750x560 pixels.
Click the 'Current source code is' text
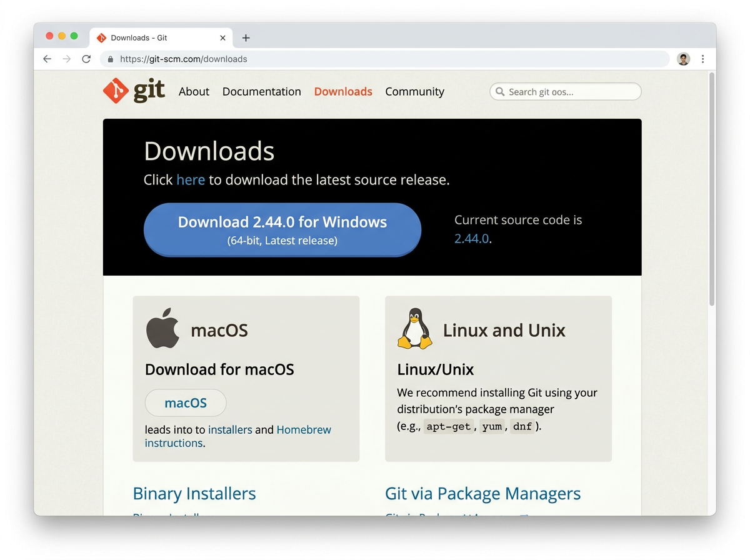(518, 220)
